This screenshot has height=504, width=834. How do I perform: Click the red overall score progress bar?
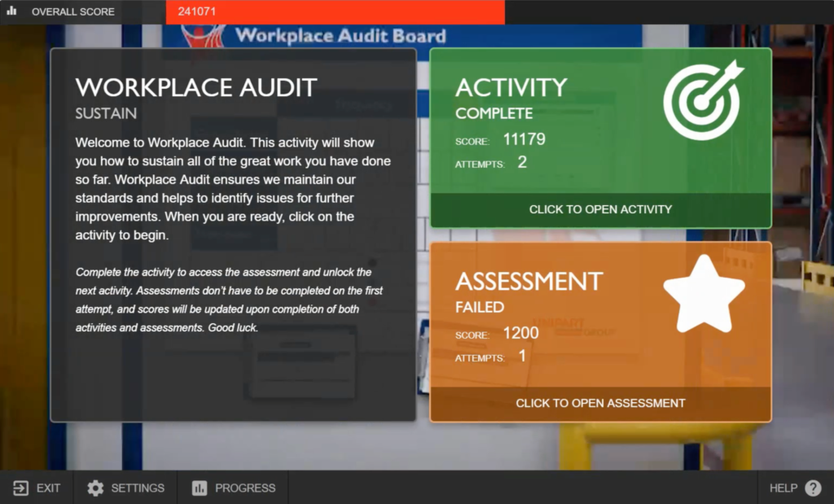click(335, 12)
